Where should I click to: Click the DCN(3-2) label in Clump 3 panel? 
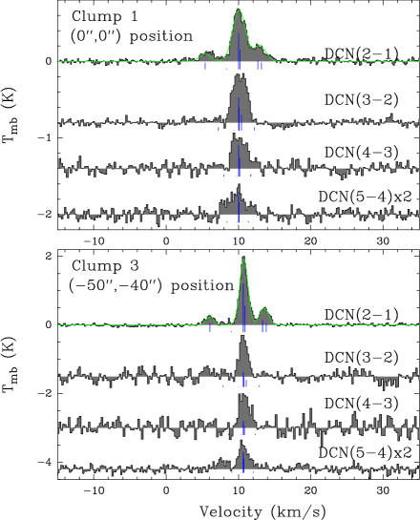(362, 358)
